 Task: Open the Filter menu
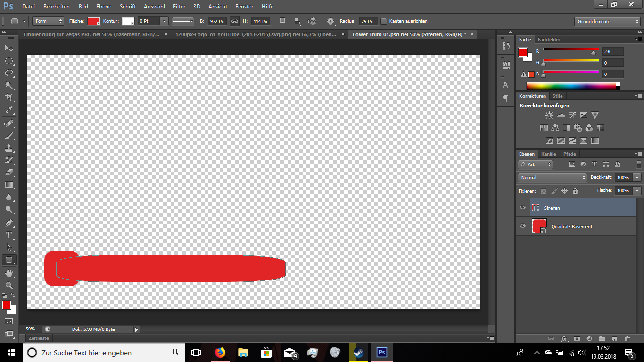tap(179, 7)
